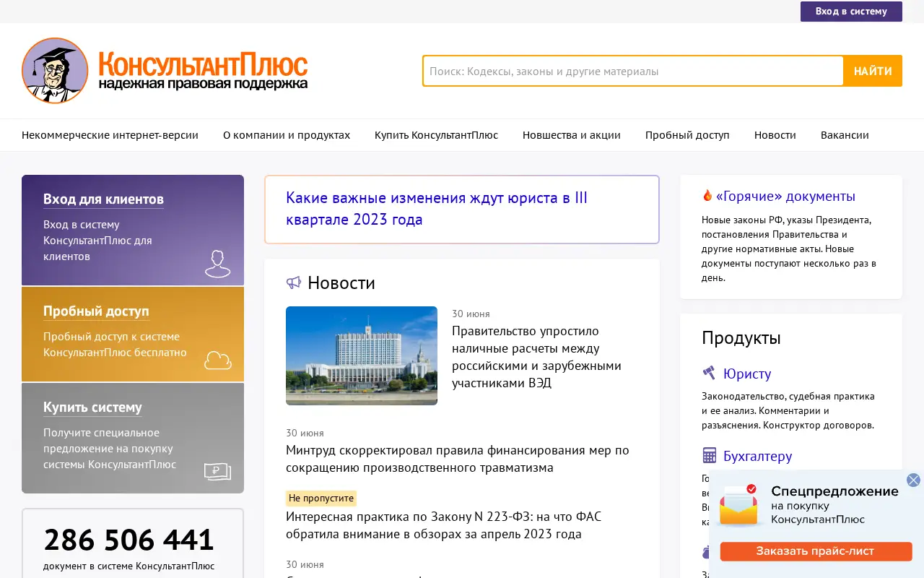
Task: Open Новшества и акции menu item
Action: 572,135
